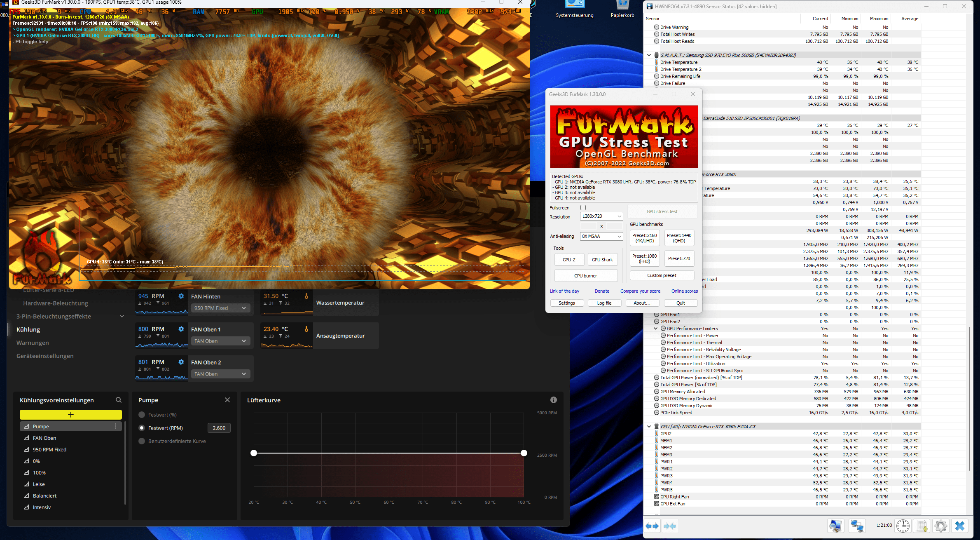Click HWiNFO sensor list vertical scrollbar
This screenshot has height=540, width=980.
(x=969, y=398)
